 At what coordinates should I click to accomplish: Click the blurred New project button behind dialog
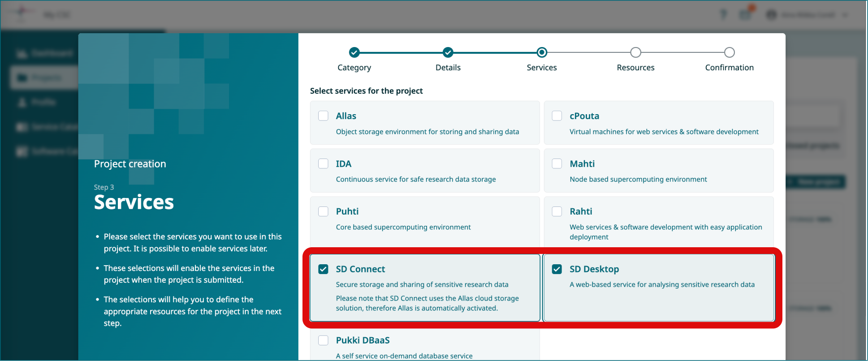pos(816,182)
